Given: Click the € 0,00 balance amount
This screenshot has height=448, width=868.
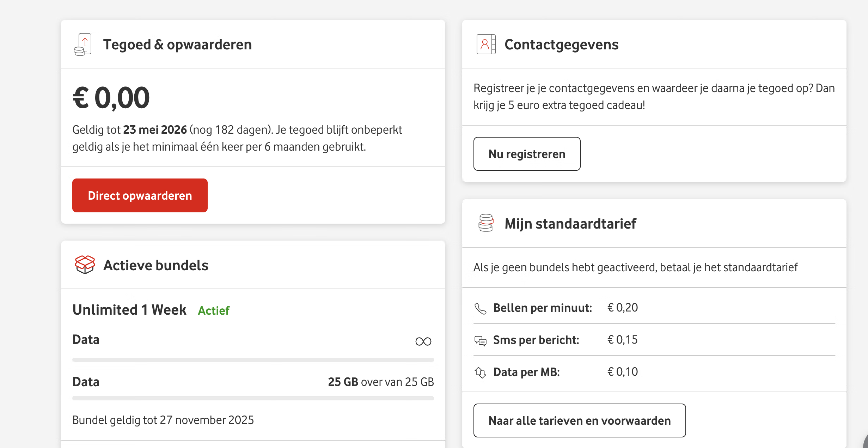Looking at the screenshot, I should [x=111, y=98].
